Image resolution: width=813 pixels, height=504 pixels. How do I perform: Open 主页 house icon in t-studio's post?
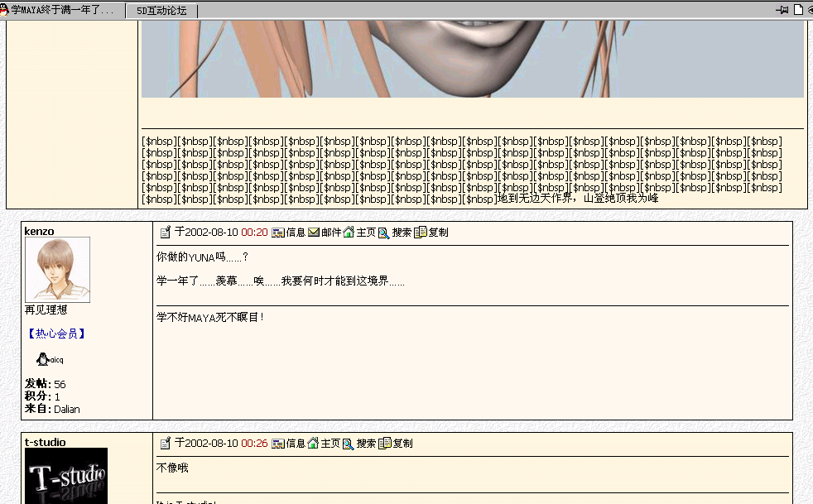[313, 444]
